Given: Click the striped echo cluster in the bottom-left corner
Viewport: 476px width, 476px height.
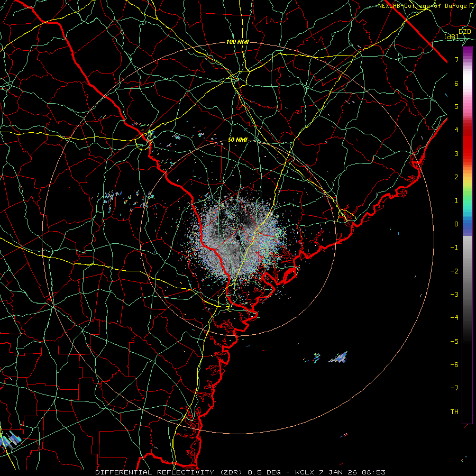Looking at the screenshot, I should point(11,440).
